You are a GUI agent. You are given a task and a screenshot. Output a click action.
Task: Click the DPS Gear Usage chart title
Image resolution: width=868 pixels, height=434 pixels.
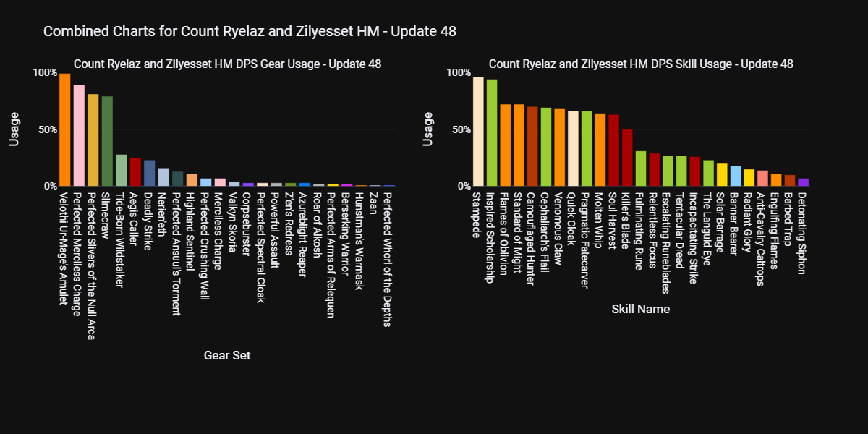pyautogui.click(x=228, y=64)
